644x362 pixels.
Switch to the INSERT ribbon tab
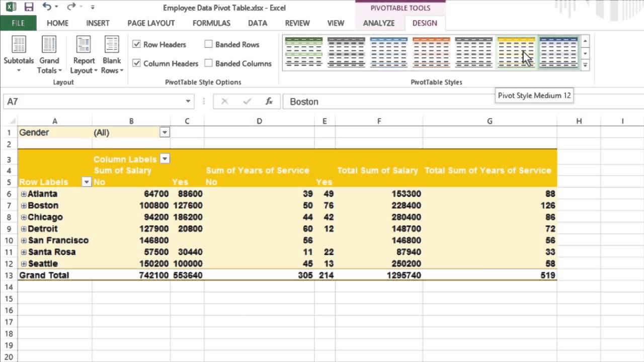(x=98, y=23)
